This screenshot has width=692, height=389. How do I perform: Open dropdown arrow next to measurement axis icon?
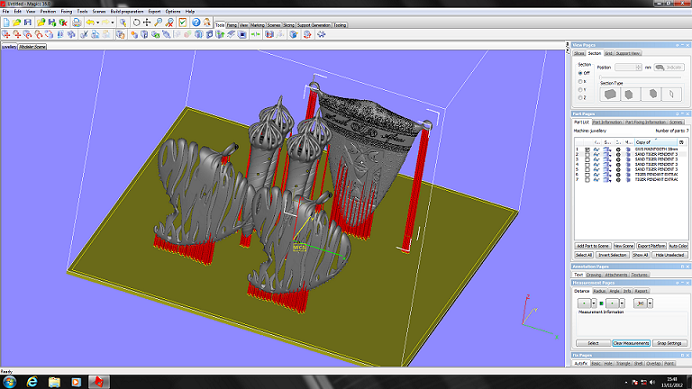pos(650,303)
